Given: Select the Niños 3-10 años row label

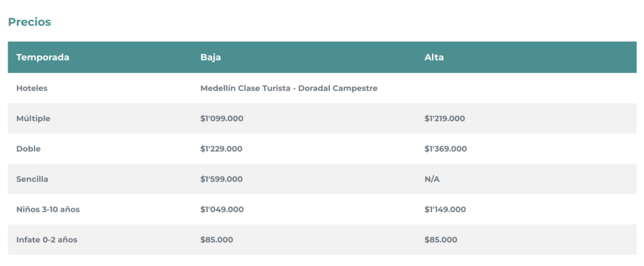Looking at the screenshot, I should point(48,209).
